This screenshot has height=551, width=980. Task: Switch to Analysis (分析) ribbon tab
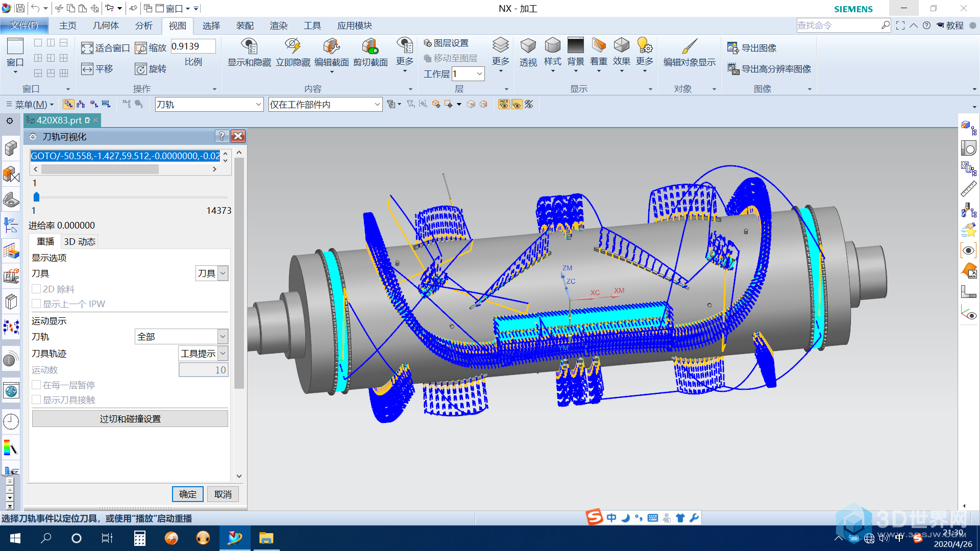point(143,26)
